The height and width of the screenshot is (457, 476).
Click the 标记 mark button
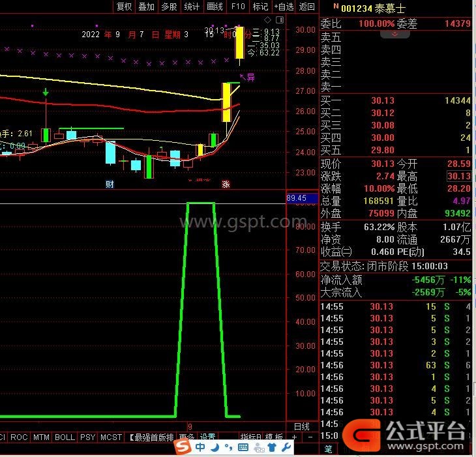260,7
